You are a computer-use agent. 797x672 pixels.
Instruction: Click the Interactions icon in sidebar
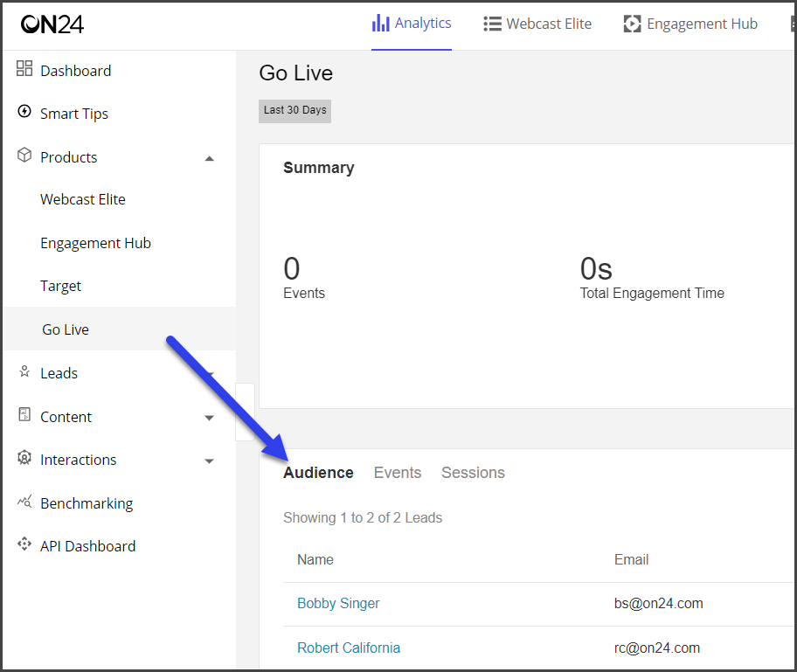24,458
